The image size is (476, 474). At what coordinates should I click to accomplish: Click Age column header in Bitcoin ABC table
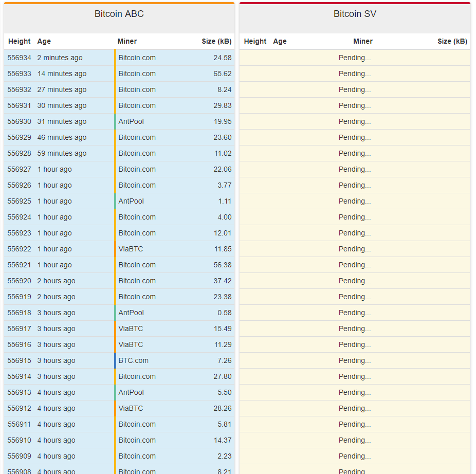pyautogui.click(x=44, y=41)
